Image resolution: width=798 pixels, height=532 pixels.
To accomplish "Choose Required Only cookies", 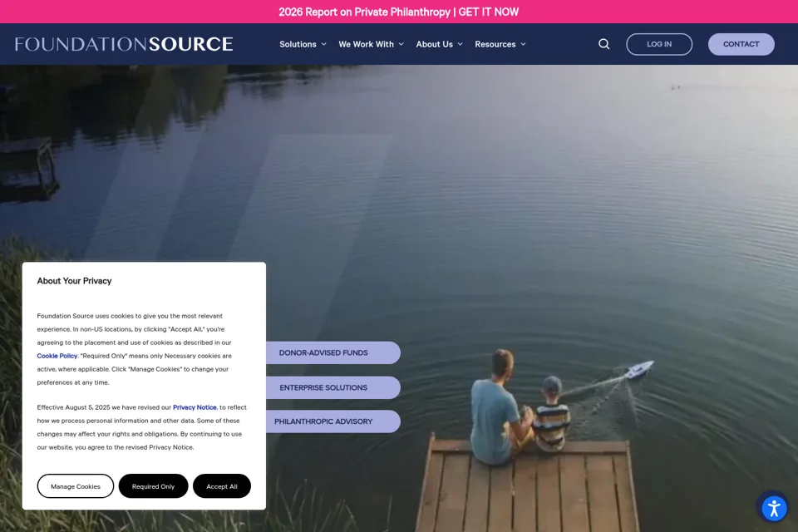I will [153, 486].
